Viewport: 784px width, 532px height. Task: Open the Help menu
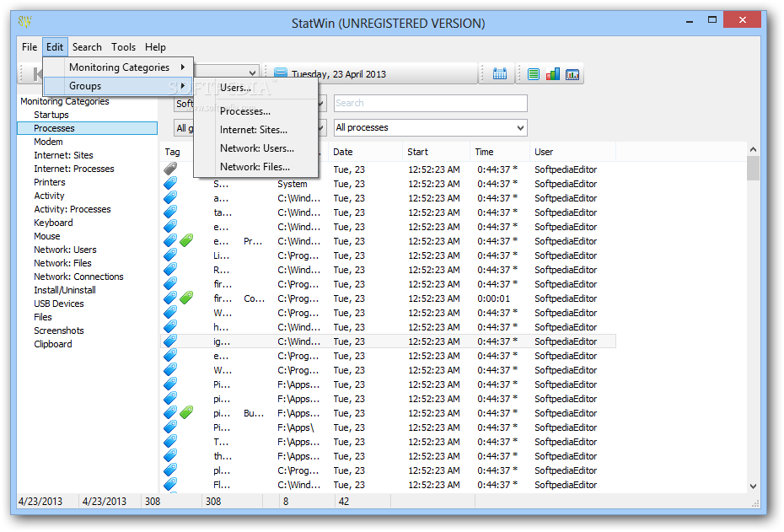pyautogui.click(x=155, y=47)
